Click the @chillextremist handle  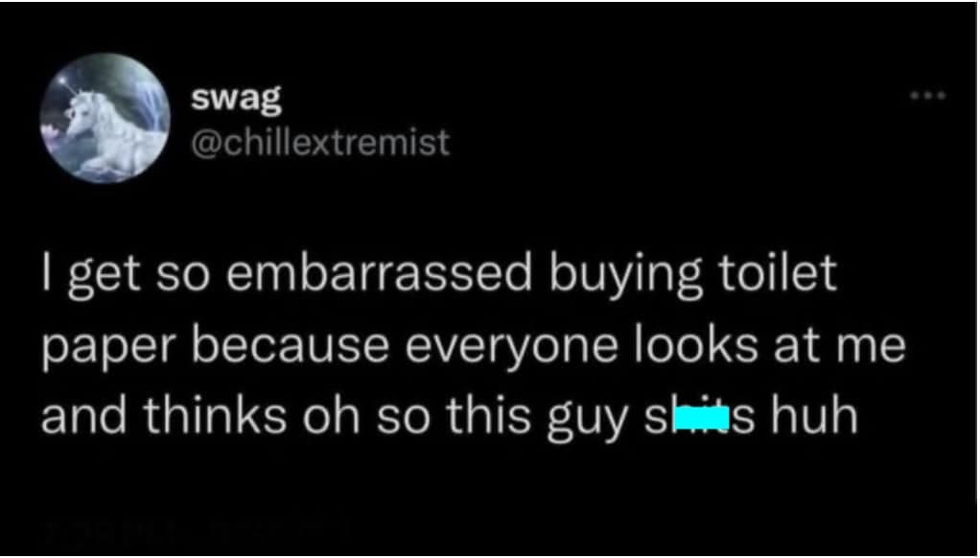[x=319, y=144]
